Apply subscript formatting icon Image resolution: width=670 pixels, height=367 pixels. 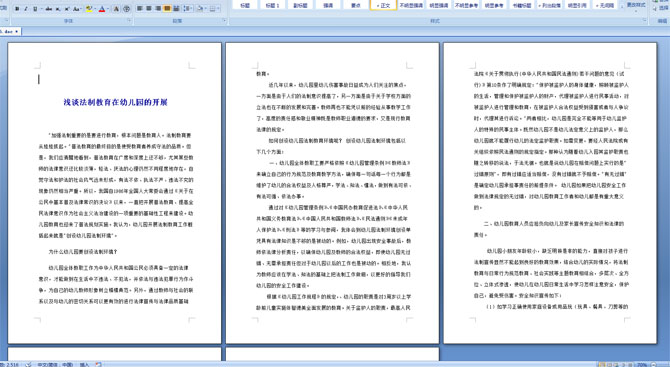click(x=58, y=9)
